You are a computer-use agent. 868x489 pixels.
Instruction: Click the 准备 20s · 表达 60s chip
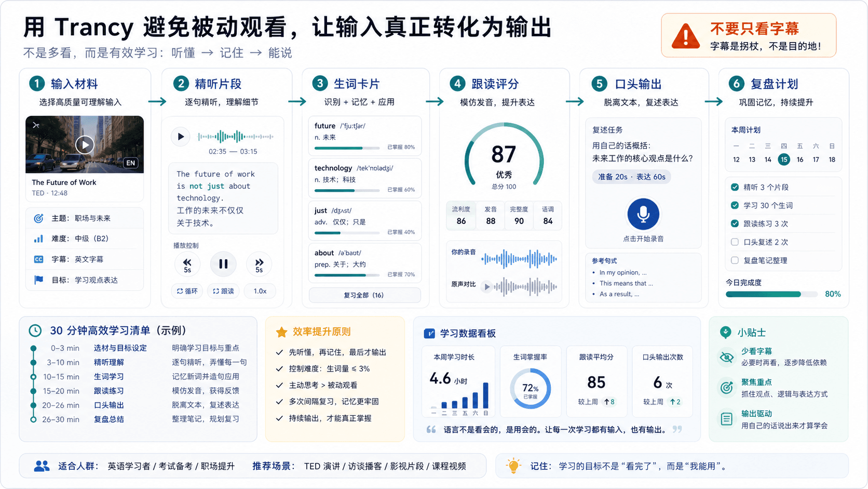tap(631, 177)
